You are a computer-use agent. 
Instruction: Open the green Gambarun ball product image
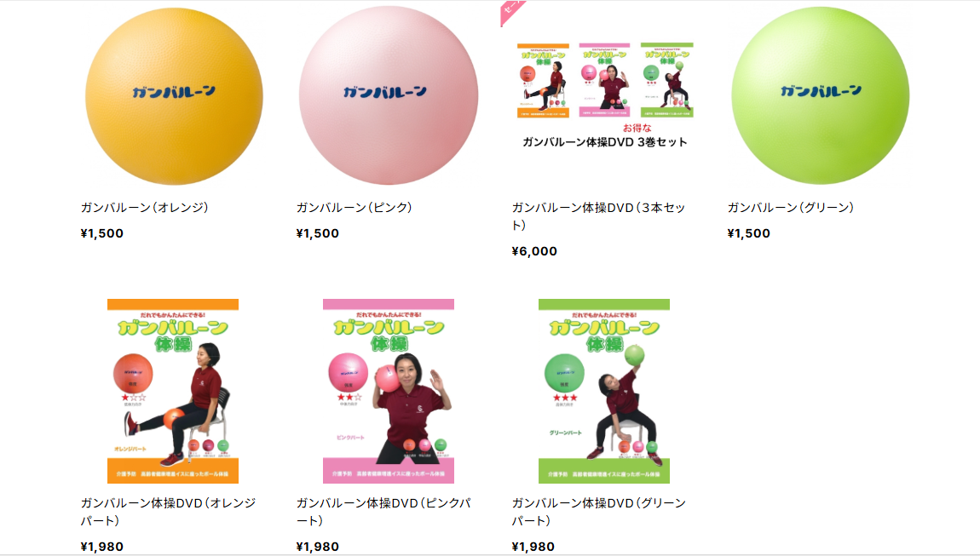(x=820, y=95)
